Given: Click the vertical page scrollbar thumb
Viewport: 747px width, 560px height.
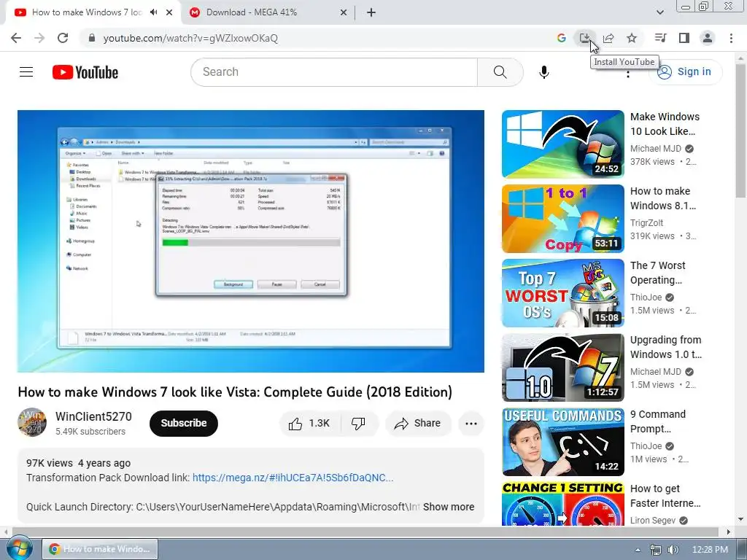Looking at the screenshot, I should click(x=740, y=131).
